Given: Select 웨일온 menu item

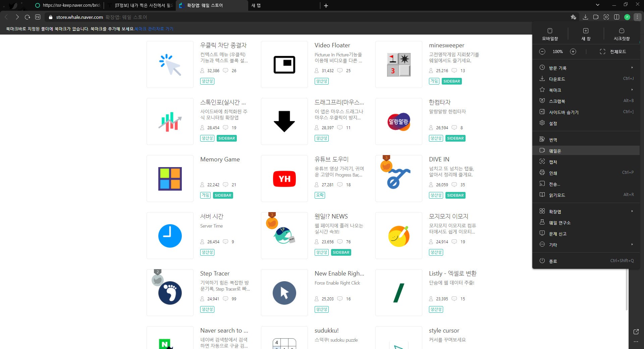Looking at the screenshot, I should point(586,151).
